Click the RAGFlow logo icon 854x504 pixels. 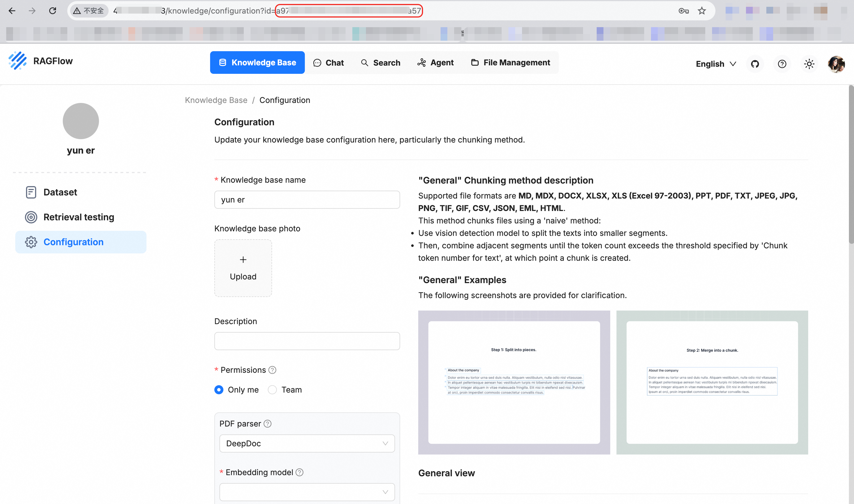18,61
